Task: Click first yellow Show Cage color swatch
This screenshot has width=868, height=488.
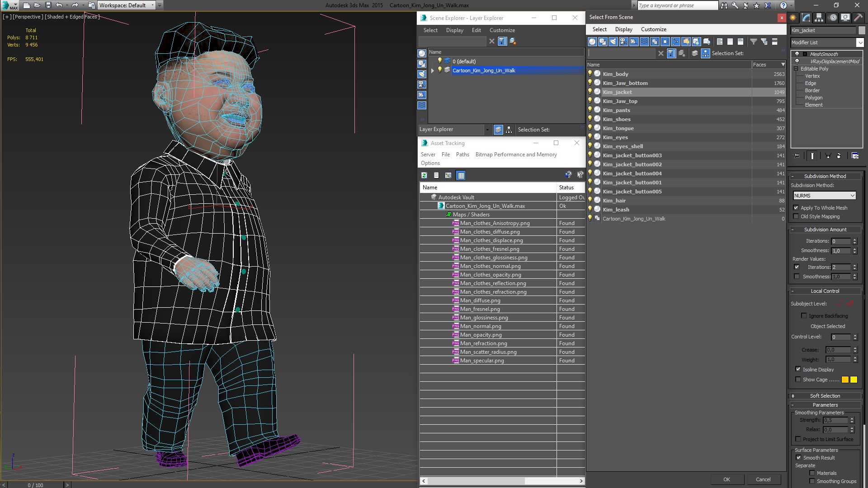Action: pos(845,380)
